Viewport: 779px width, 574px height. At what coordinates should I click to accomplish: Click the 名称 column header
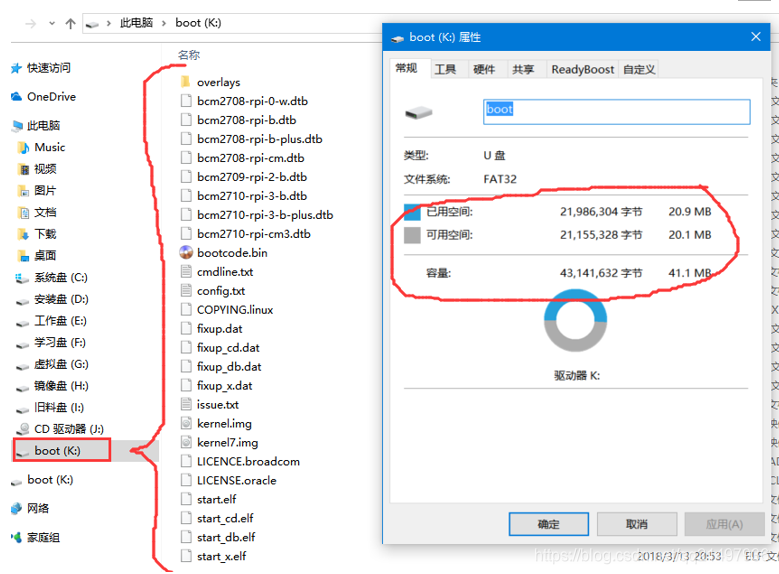coord(189,55)
